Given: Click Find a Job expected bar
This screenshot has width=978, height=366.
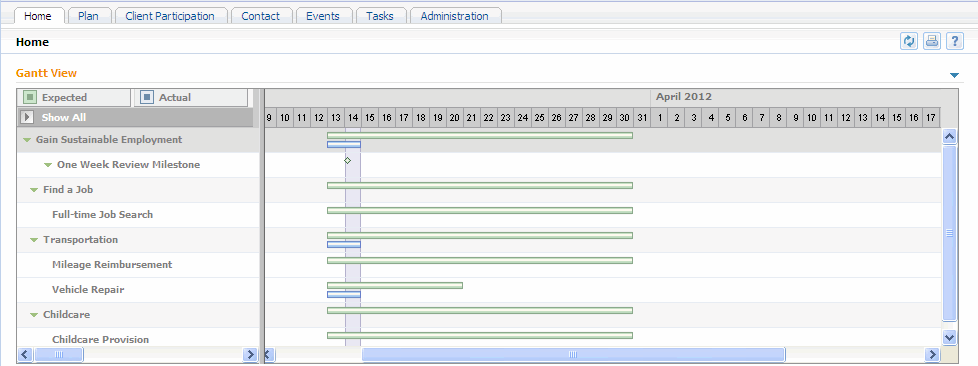Looking at the screenshot, I should [x=480, y=185].
